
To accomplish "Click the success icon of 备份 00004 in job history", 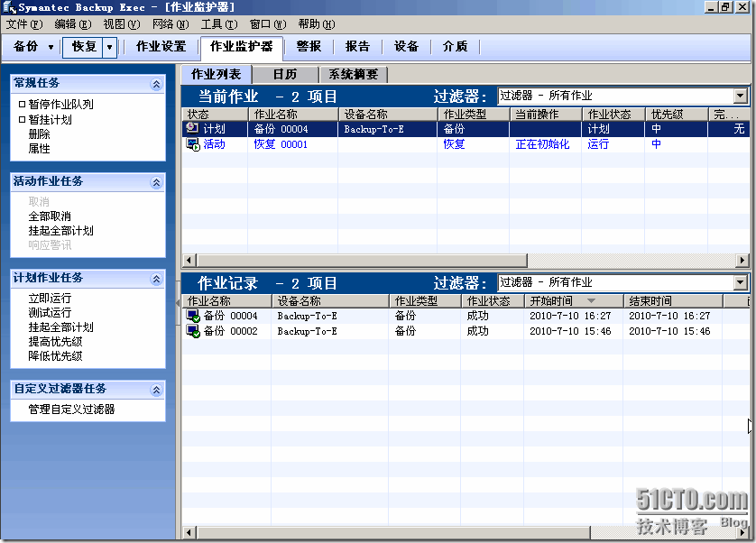I will pos(193,317).
